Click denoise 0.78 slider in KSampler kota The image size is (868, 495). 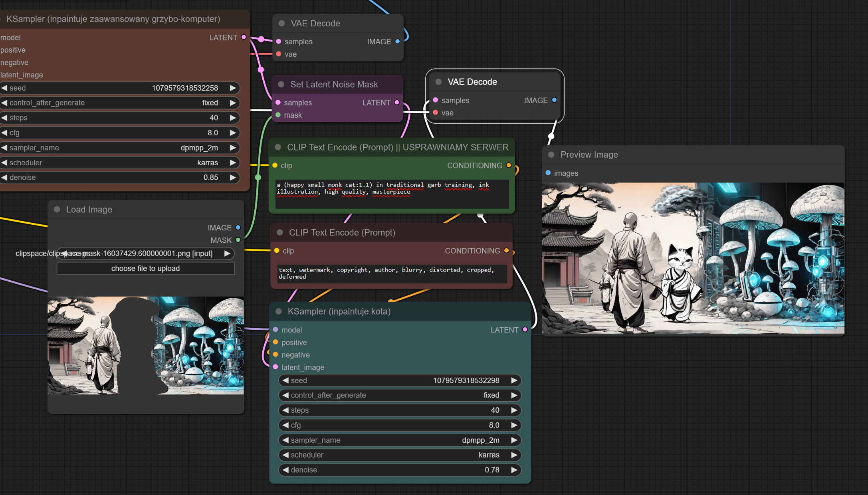tap(399, 470)
